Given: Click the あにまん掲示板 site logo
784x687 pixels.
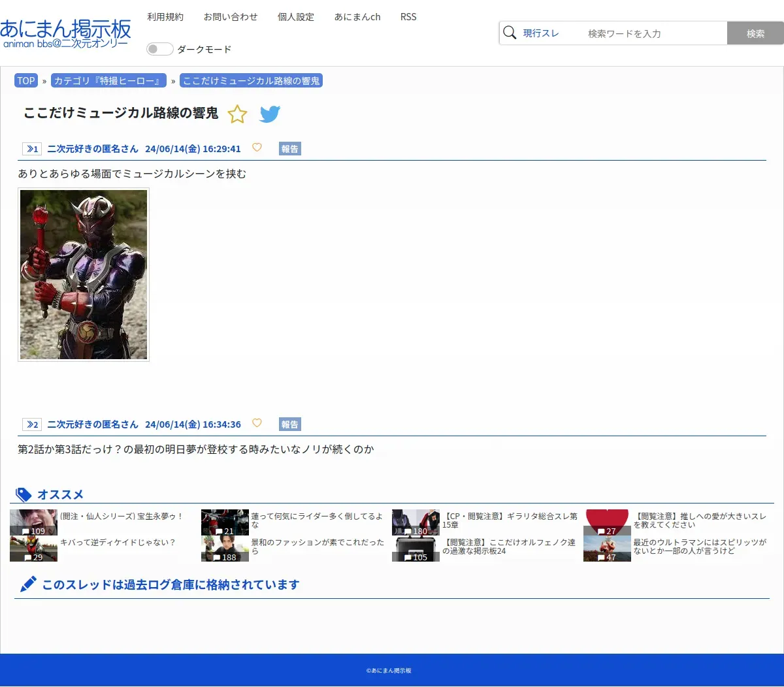Looking at the screenshot, I should coord(65,33).
